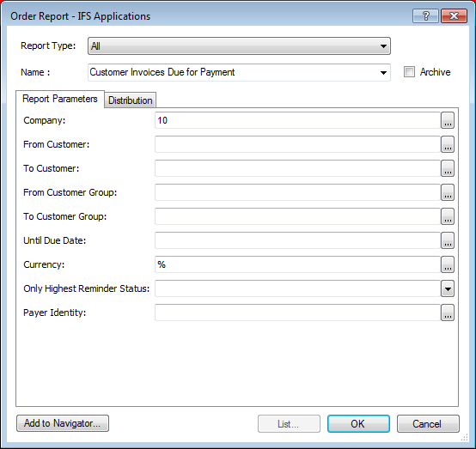
Task: Open lookup button for Payer Identity
Action: click(x=448, y=312)
